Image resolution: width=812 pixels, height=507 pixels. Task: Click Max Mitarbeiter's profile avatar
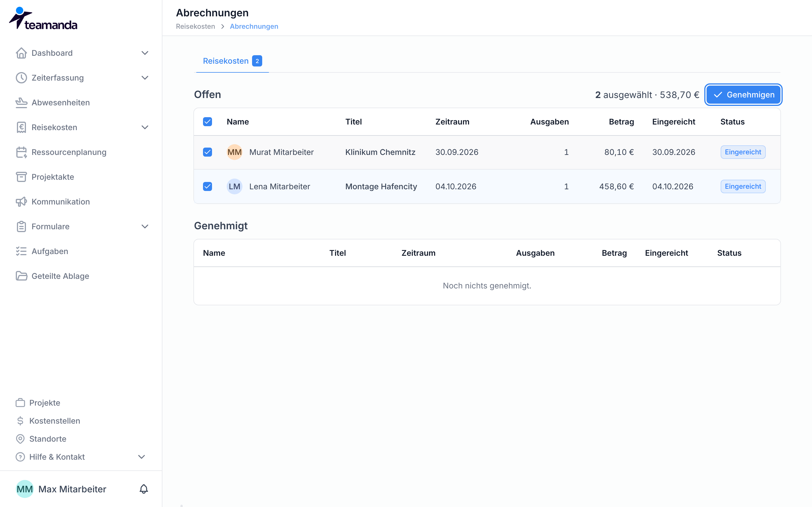click(25, 489)
